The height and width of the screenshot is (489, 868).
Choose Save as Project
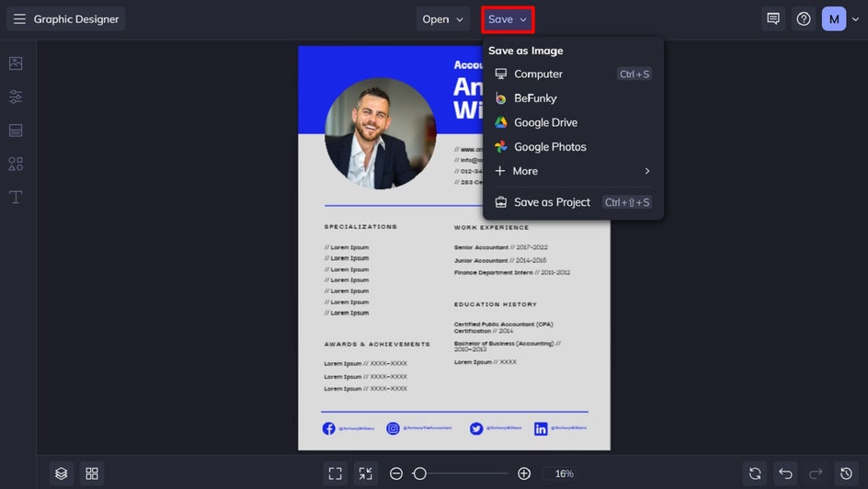[x=573, y=202]
